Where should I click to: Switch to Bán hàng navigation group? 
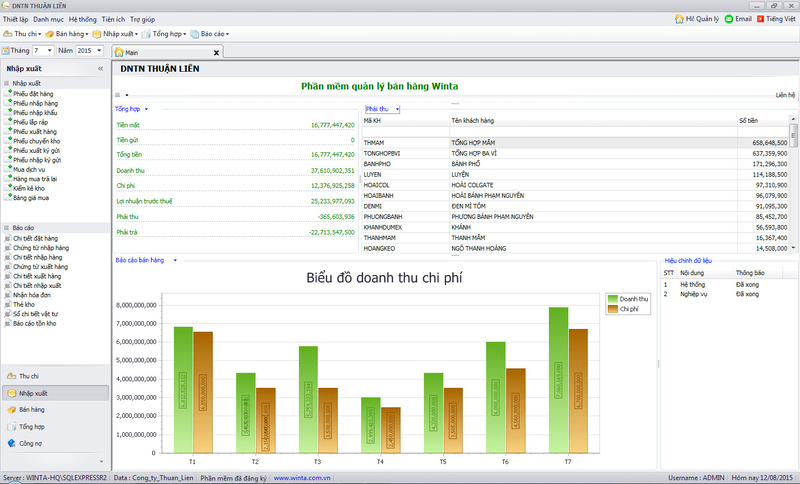55,410
